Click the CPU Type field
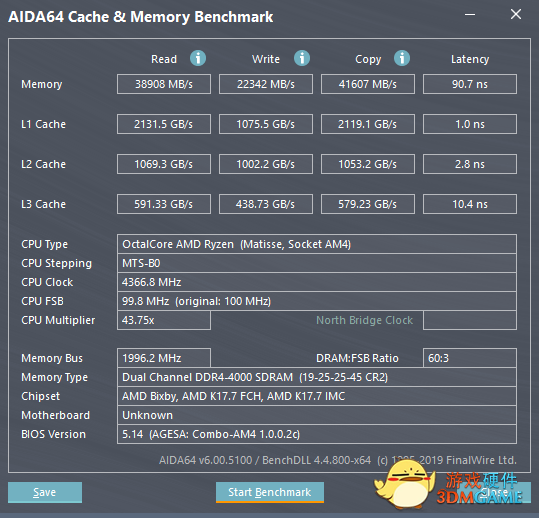This screenshot has width=539, height=518. coord(317,244)
